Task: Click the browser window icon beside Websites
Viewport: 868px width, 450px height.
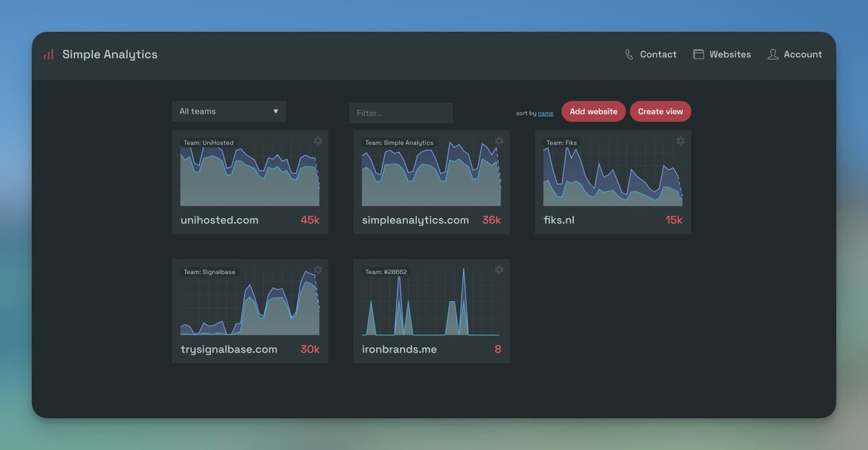Action: 699,54
